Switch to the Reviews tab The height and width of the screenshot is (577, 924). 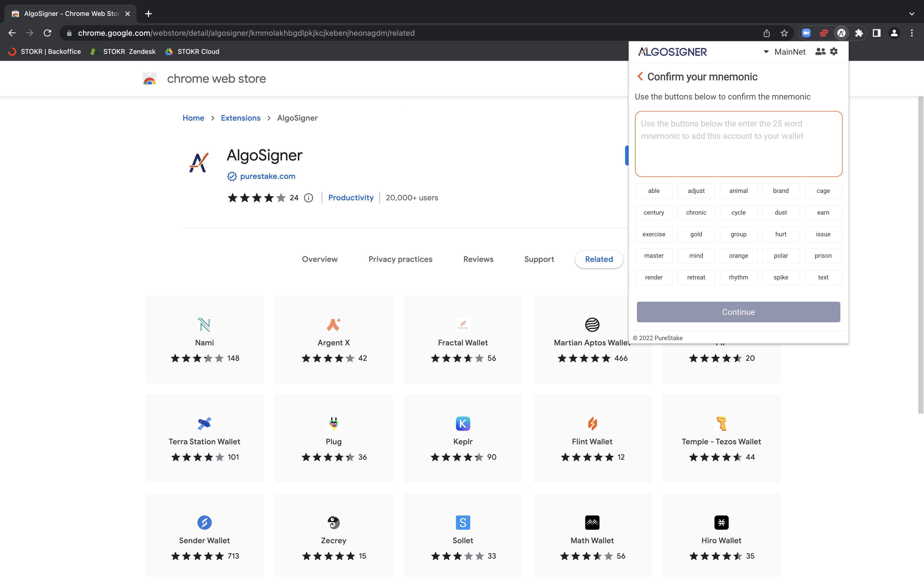[479, 259]
